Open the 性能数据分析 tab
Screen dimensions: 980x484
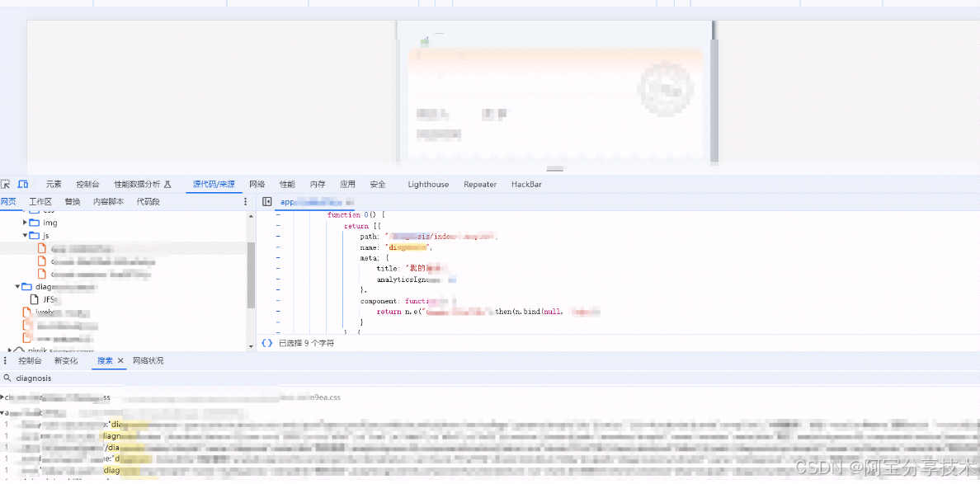click(x=143, y=184)
